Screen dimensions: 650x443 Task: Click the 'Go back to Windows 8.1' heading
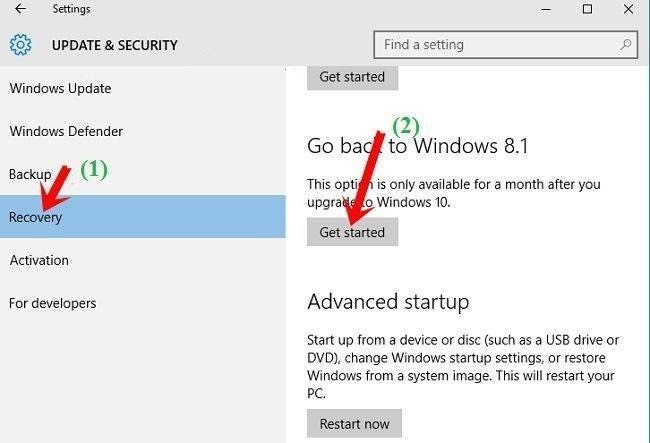coord(417,147)
